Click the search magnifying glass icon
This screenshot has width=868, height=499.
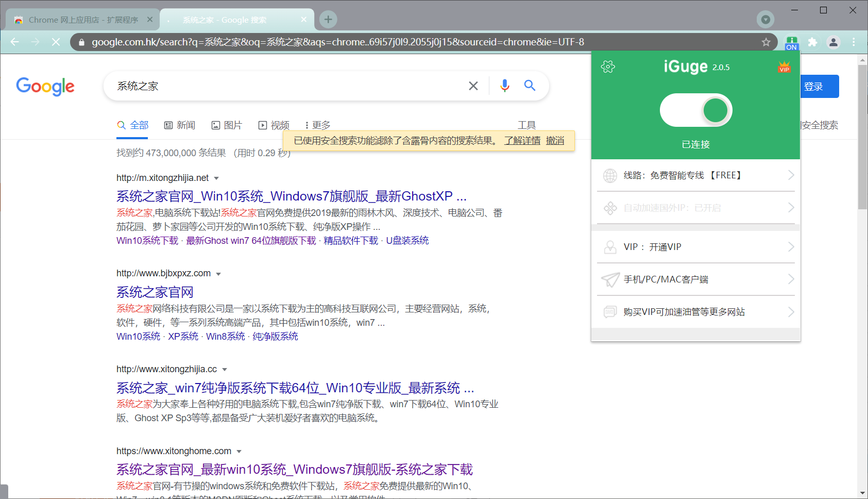[x=530, y=86]
